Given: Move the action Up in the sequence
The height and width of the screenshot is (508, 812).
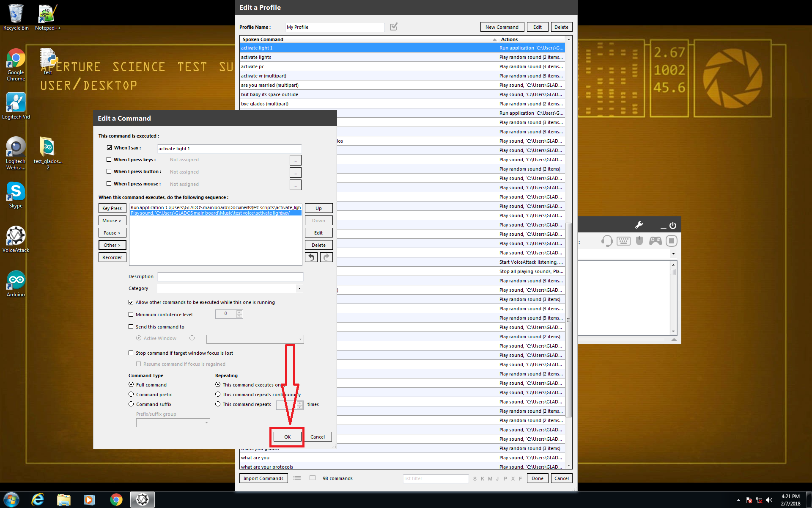Looking at the screenshot, I should (x=318, y=208).
